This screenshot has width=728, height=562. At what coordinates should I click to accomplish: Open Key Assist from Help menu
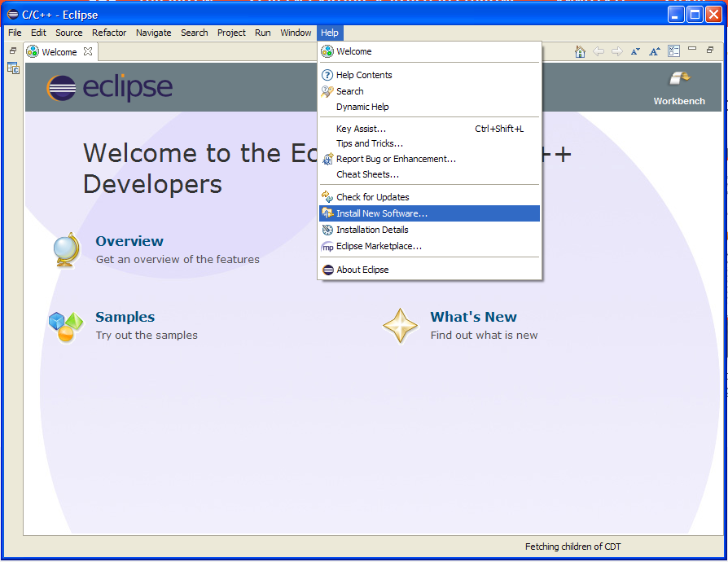429,129
